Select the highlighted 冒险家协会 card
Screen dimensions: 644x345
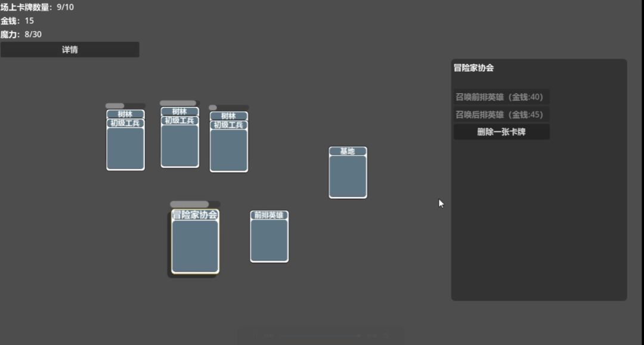pyautogui.click(x=195, y=241)
